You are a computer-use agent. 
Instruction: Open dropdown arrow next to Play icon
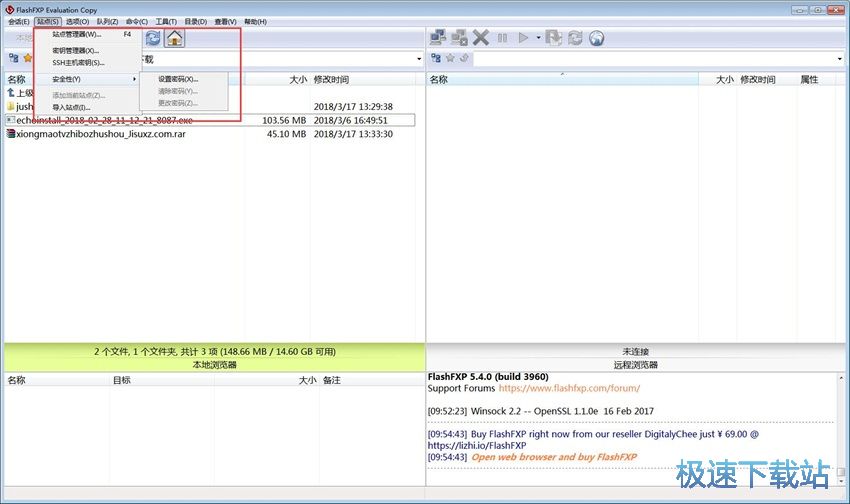pyautogui.click(x=538, y=37)
